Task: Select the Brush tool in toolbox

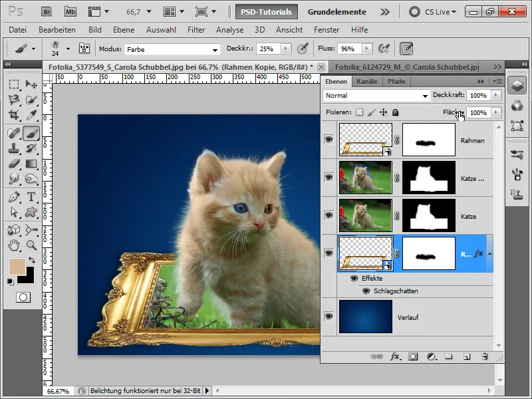Action: 31,133
